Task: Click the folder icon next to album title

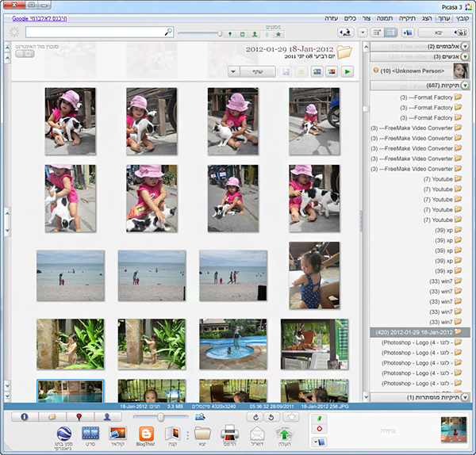Action: (x=344, y=52)
